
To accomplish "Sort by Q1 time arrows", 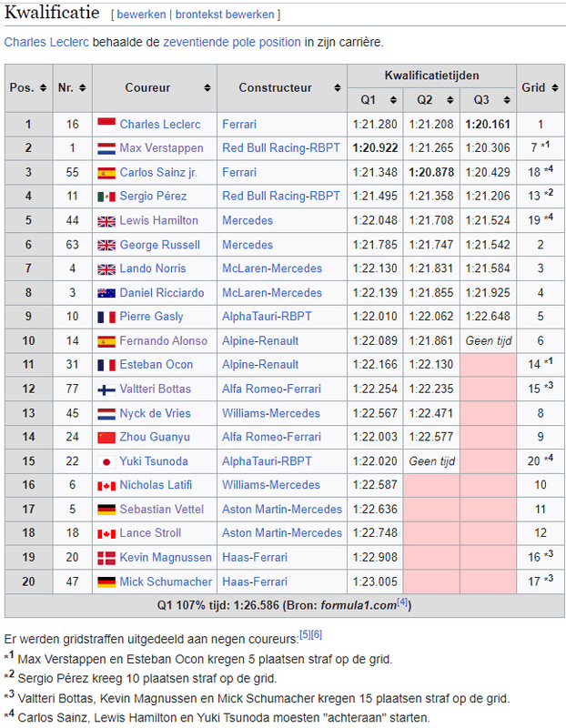I will tap(393, 100).
